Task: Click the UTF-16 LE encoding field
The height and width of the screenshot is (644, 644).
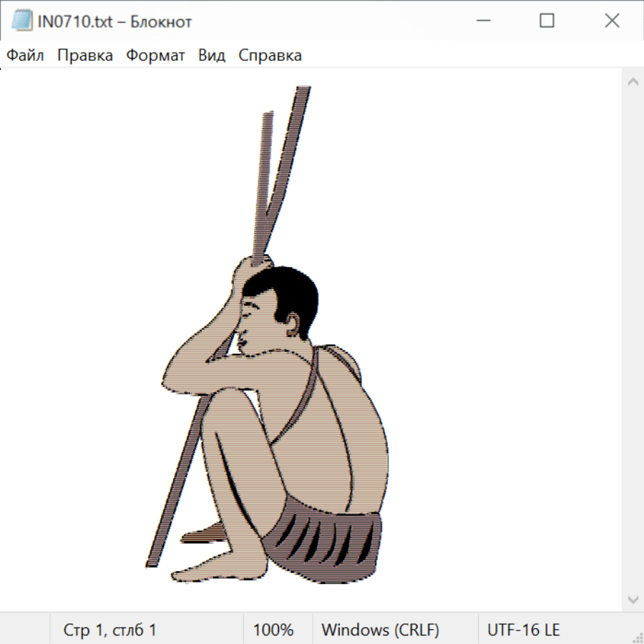Action: (x=523, y=630)
